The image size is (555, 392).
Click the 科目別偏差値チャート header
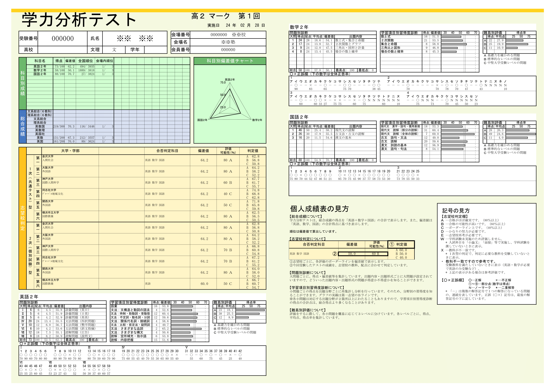[230, 61]
